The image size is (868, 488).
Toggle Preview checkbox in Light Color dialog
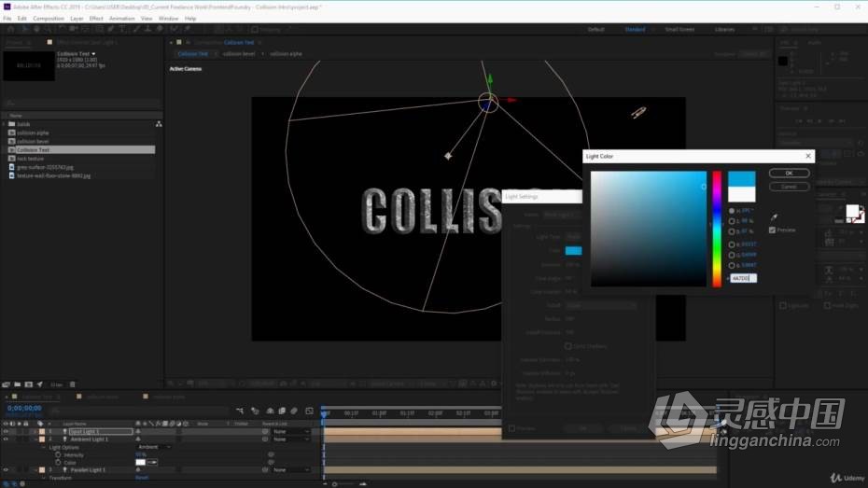[x=772, y=230]
